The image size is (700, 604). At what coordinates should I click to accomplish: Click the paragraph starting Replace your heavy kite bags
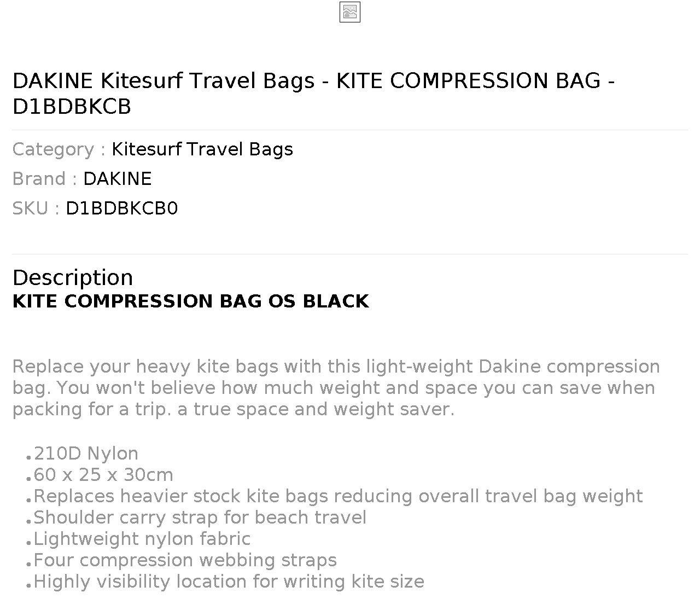[x=336, y=388]
